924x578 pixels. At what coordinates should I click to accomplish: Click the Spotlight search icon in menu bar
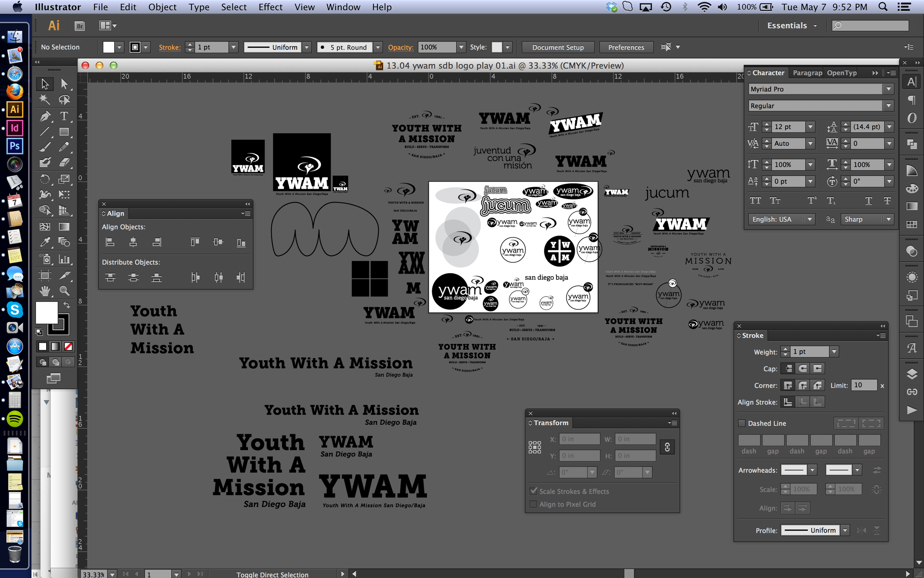[x=883, y=7]
